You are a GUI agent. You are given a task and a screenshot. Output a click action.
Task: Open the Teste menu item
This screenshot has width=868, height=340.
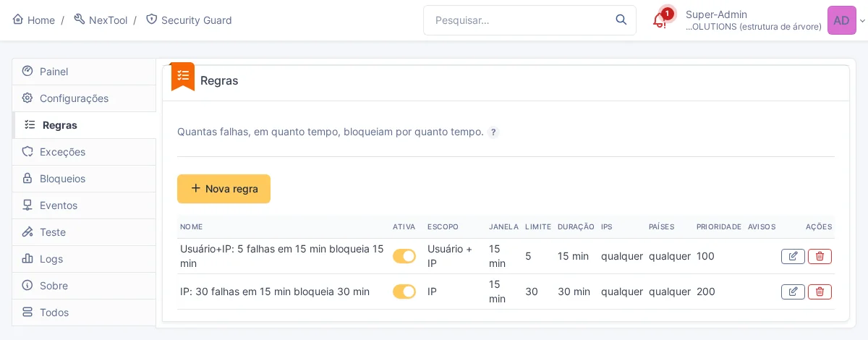tap(84, 232)
